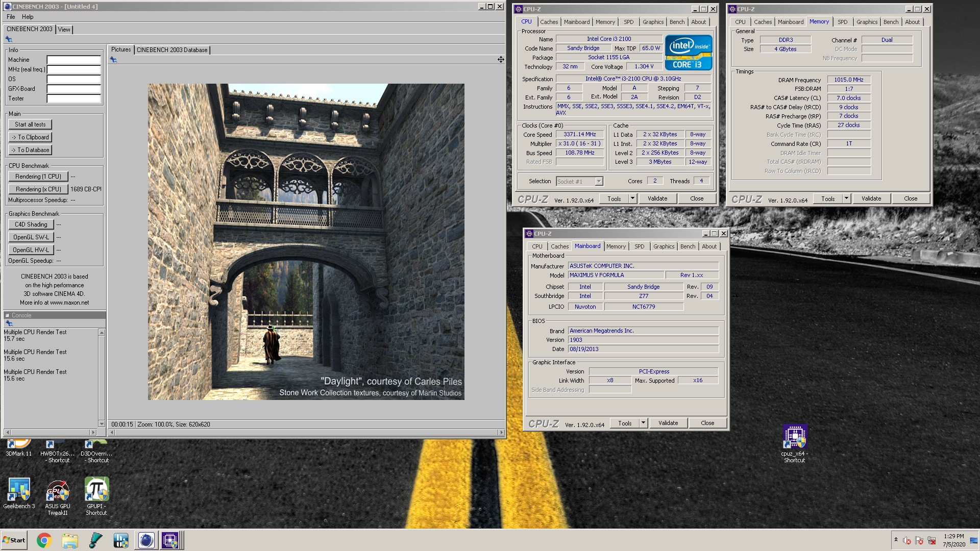The image size is (980, 551).
Task: Open SPD tab in the CPU-Z Memory window
Action: 842,22
